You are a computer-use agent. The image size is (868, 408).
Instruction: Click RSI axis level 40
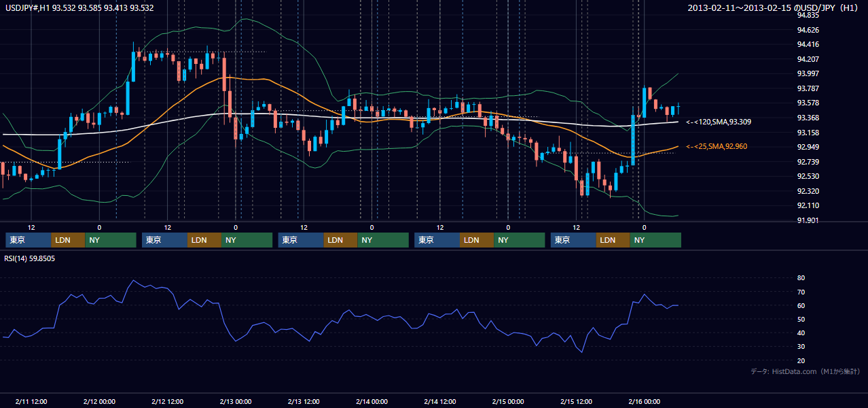coord(801,333)
